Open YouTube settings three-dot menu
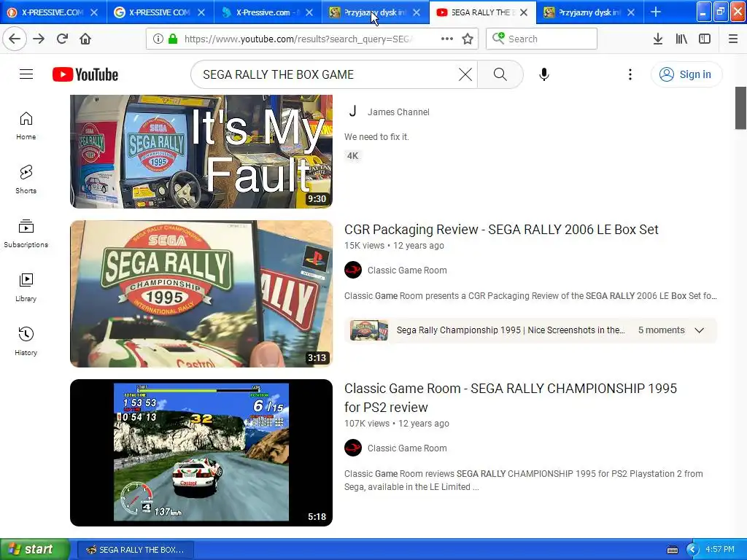 [x=630, y=74]
